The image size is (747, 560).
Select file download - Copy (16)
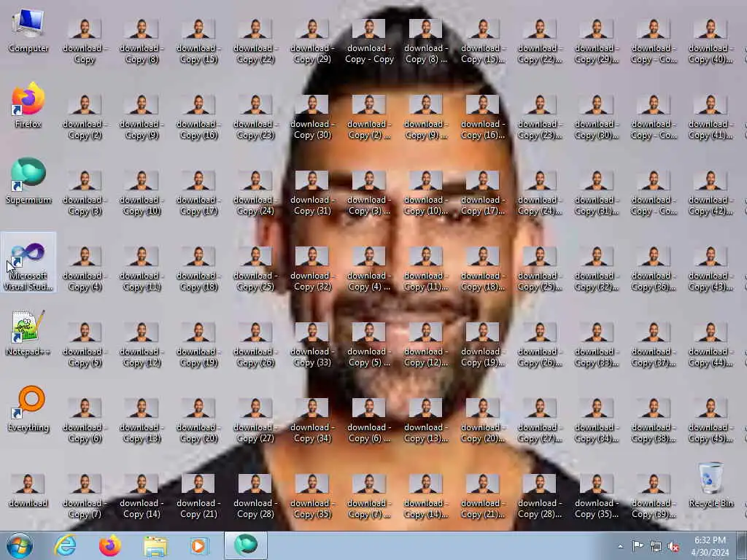coord(198,117)
